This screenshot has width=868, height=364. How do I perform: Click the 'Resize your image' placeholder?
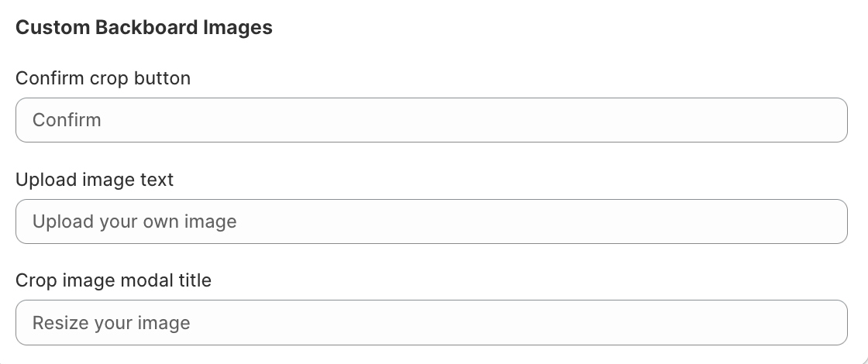[111, 322]
